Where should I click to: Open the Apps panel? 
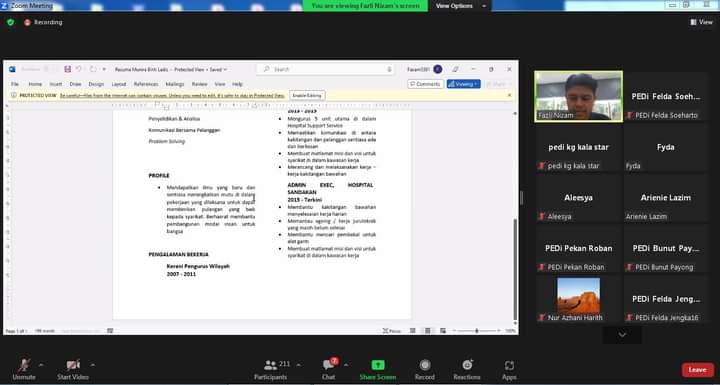509,366
